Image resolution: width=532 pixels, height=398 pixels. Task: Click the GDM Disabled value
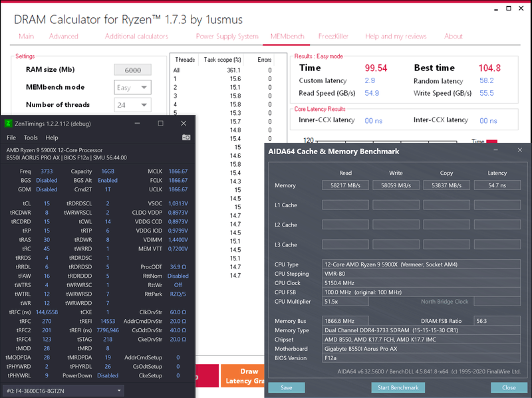point(47,189)
